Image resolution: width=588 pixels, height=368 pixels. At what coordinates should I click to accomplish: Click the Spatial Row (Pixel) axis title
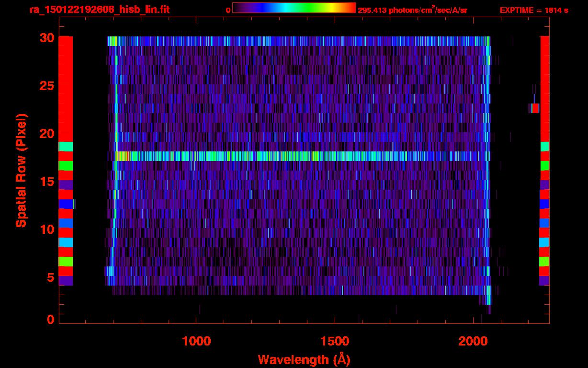pos(21,170)
